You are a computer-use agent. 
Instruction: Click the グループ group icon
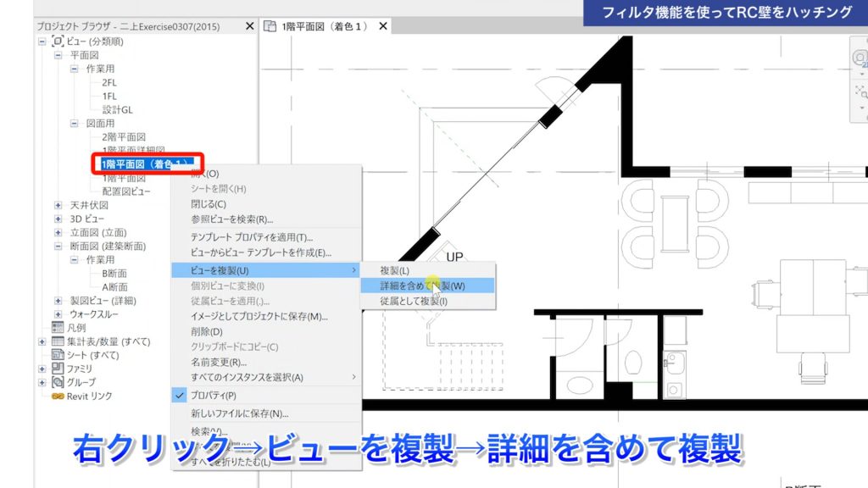tap(58, 380)
